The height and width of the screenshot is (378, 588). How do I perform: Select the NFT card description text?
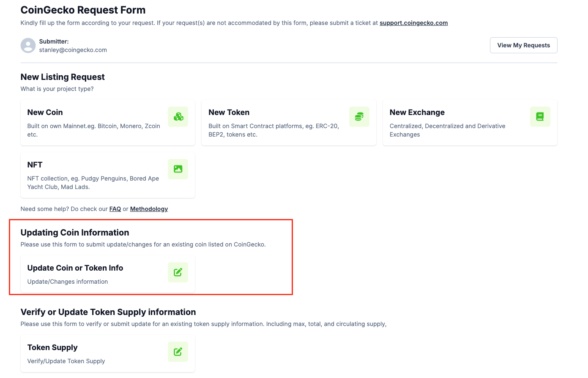click(93, 183)
